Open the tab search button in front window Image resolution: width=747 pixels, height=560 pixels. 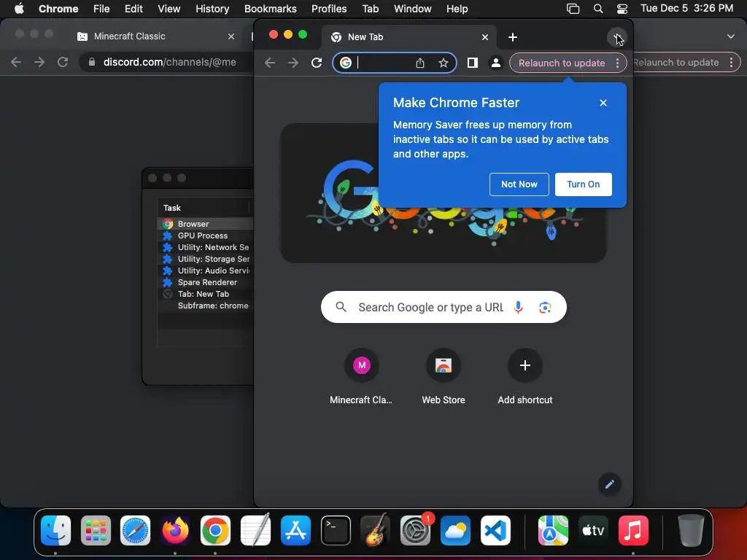616,37
